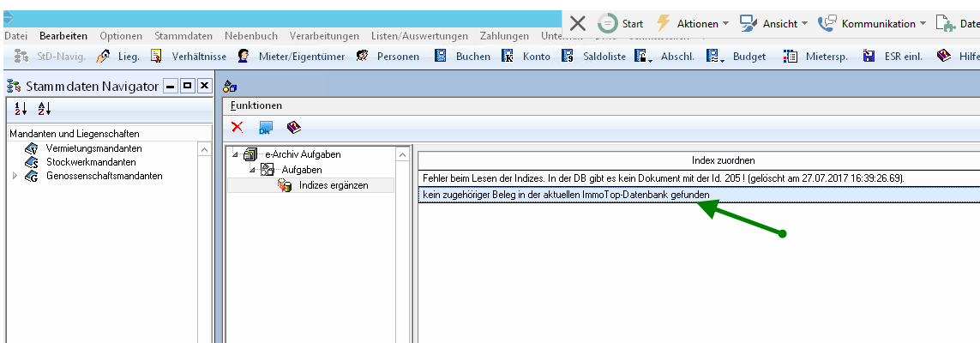Open the Aktionen dropdown
Viewport: 980px width, 343px height.
click(x=693, y=24)
